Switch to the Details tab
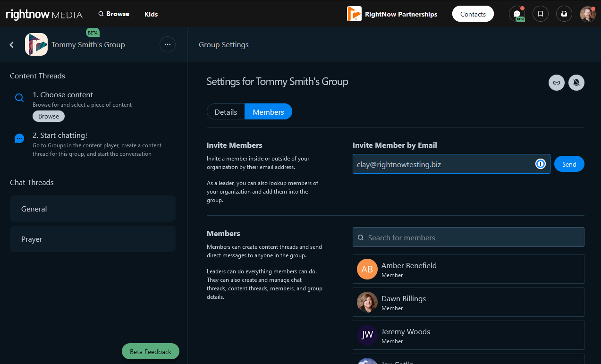This screenshot has width=601, height=364. 226,111
